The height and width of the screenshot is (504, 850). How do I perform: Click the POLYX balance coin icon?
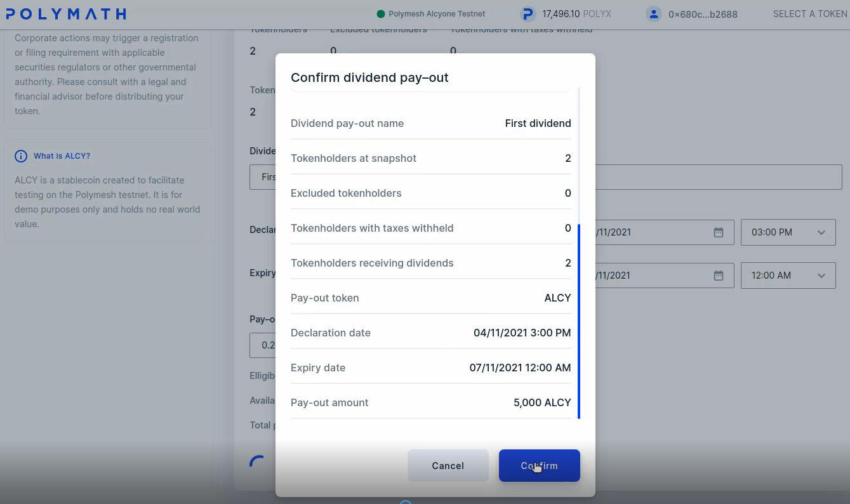tap(528, 14)
